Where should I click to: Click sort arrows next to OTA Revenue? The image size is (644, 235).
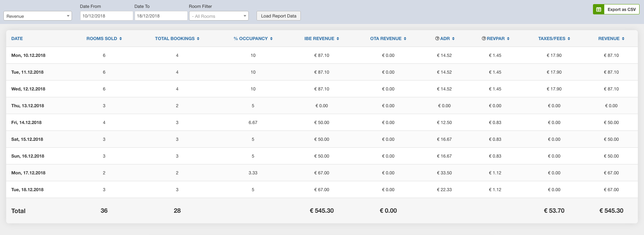[405, 39]
